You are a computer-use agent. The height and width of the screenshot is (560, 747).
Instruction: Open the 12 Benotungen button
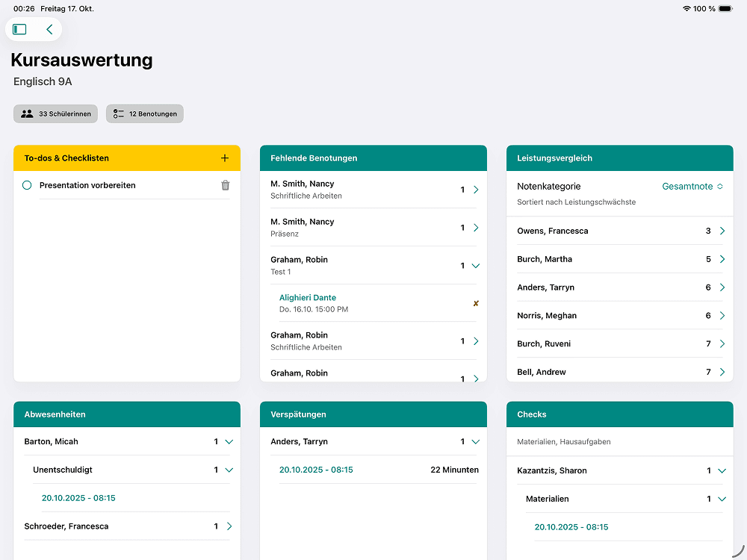[145, 113]
